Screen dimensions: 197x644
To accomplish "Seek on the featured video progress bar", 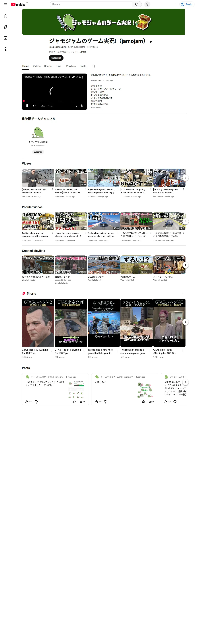I will 54,101.
